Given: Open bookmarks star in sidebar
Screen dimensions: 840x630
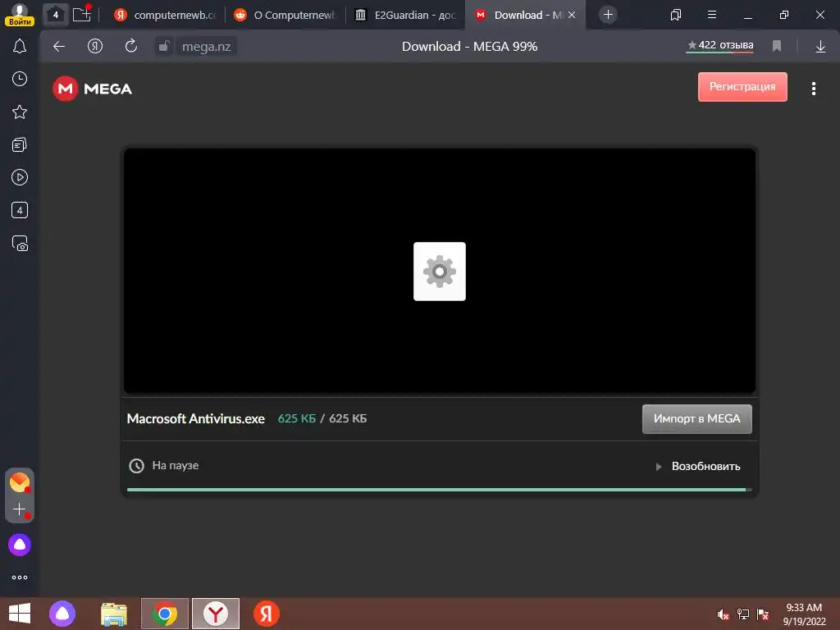Looking at the screenshot, I should click(x=20, y=112).
